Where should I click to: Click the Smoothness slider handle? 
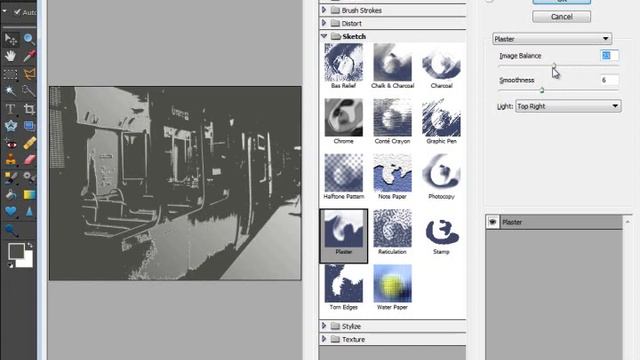tap(542, 90)
